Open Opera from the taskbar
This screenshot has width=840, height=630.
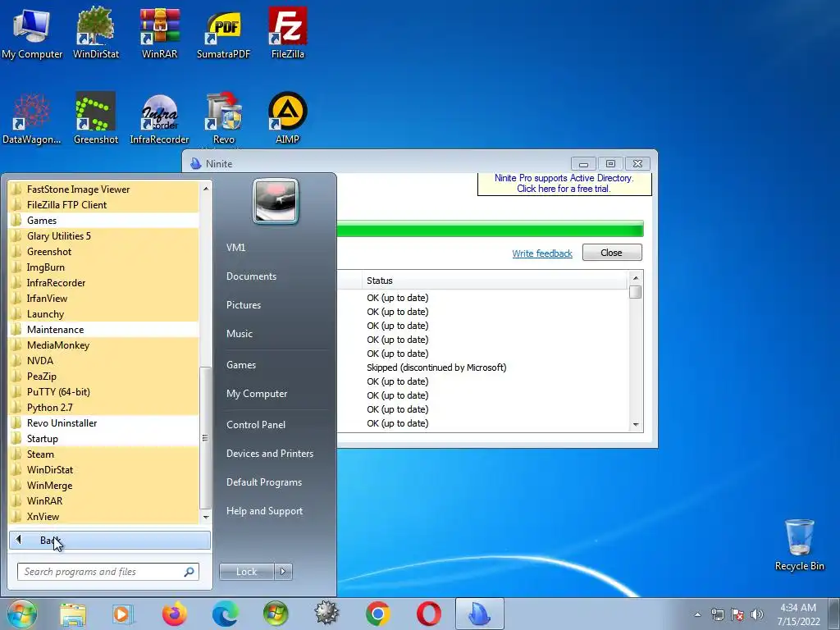[x=428, y=614]
